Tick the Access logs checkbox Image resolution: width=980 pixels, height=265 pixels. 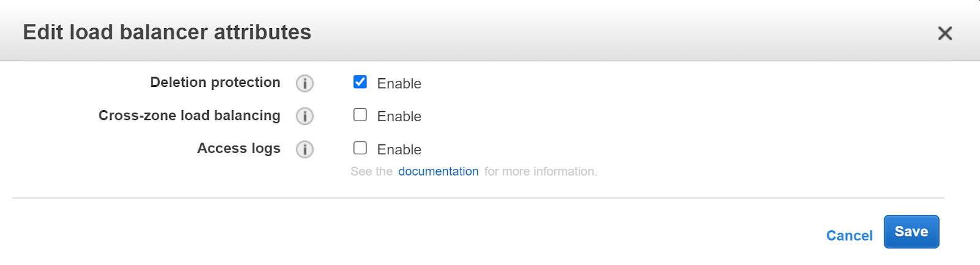pyautogui.click(x=360, y=148)
